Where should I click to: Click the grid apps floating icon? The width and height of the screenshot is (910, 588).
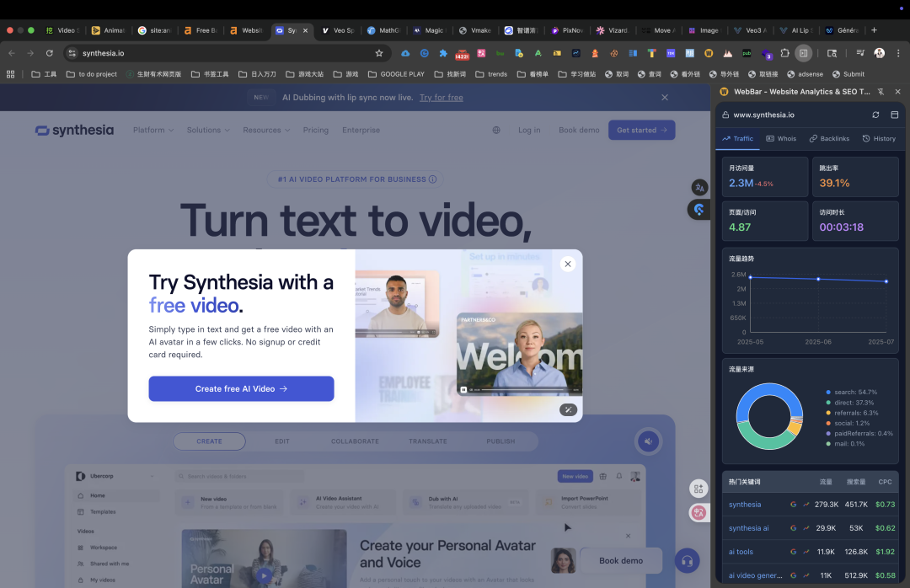pos(699,489)
